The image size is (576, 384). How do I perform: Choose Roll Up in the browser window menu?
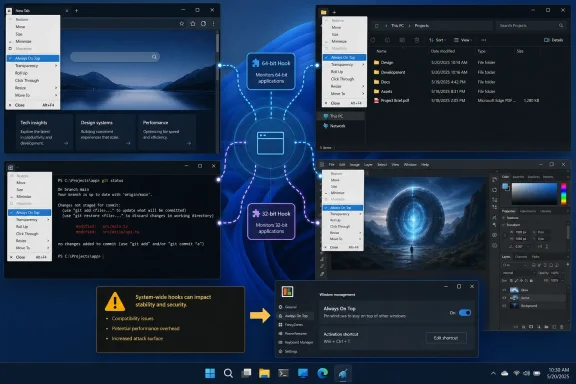pyautogui.click(x=33, y=73)
